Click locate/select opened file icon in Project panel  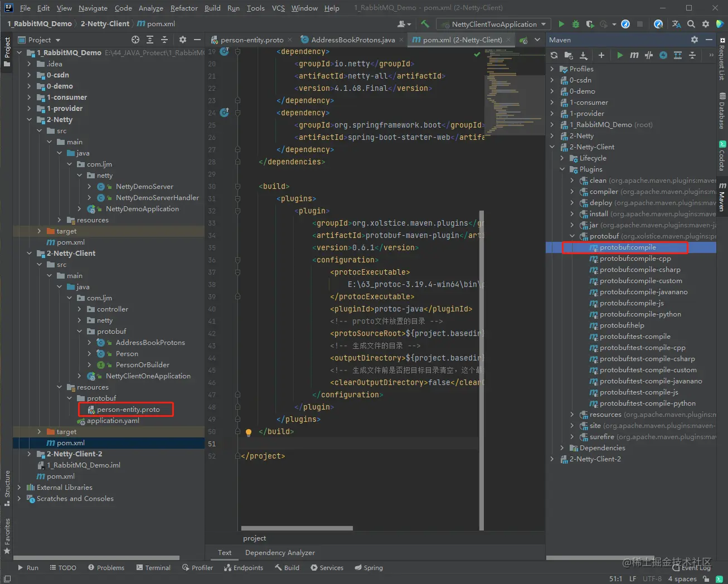tap(135, 40)
